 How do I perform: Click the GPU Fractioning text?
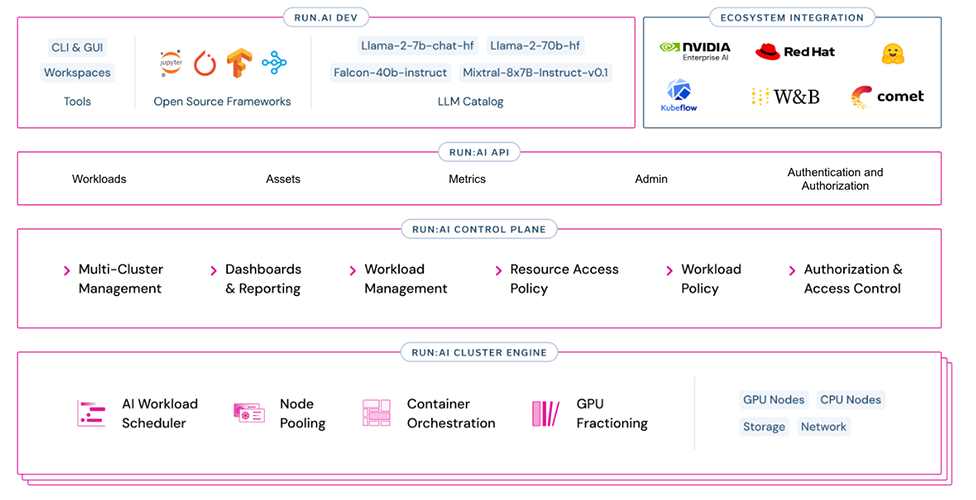[x=612, y=413]
